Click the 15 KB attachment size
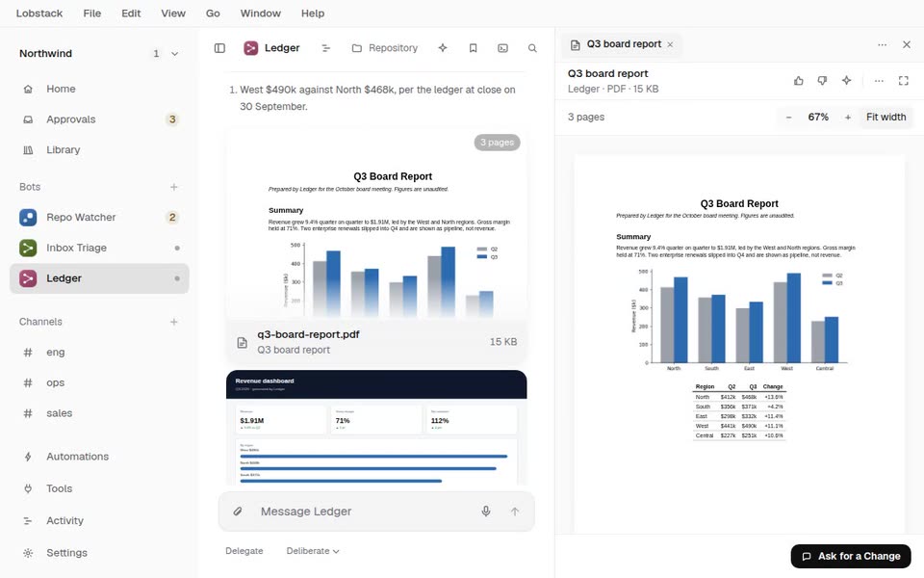 coord(503,342)
